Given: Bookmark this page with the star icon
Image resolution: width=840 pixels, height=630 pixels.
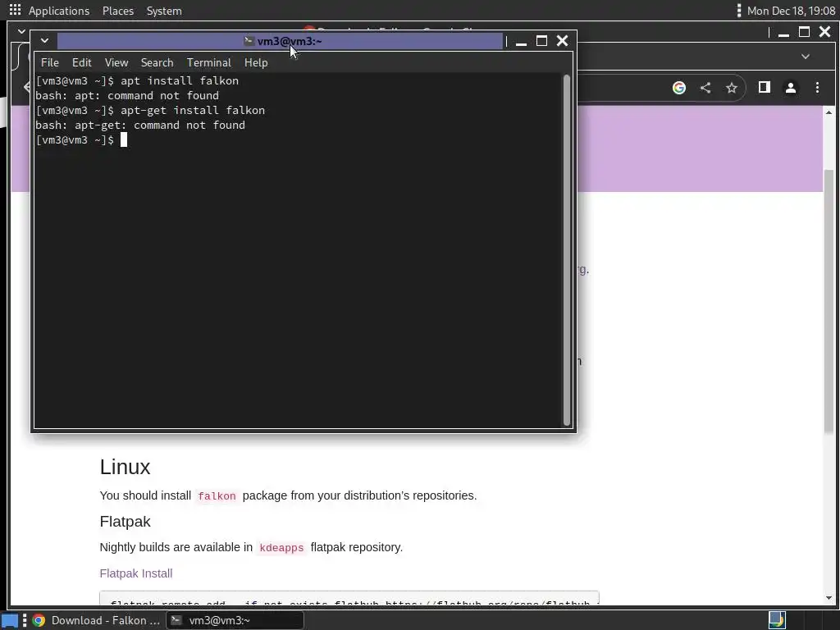Looking at the screenshot, I should click(x=732, y=88).
